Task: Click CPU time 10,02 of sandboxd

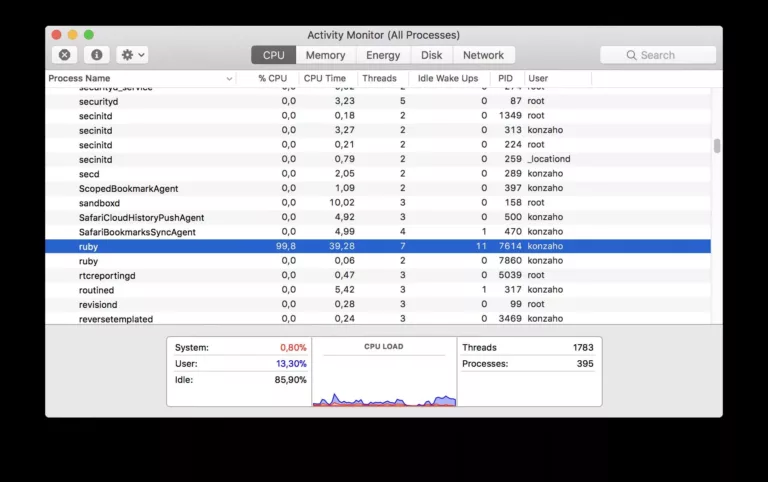Action: pyautogui.click(x=342, y=203)
